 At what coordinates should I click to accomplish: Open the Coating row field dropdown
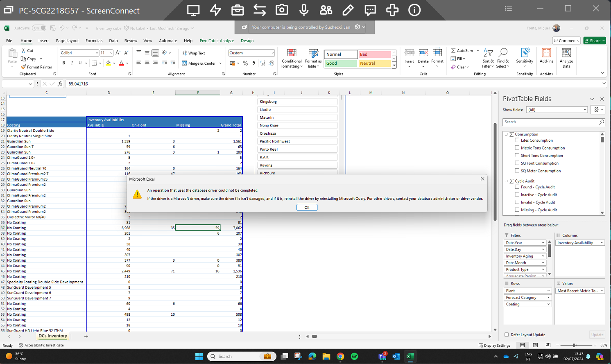coord(549,304)
